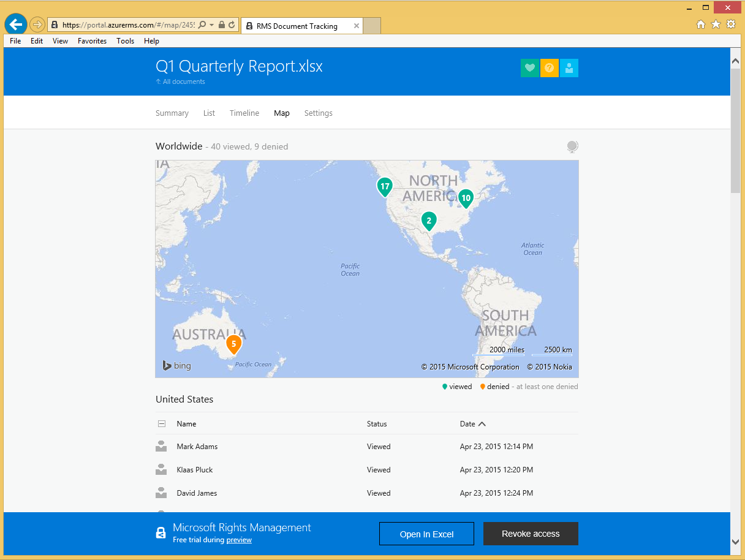Open the Favorites star icon
The image size is (745, 560).
tap(716, 25)
